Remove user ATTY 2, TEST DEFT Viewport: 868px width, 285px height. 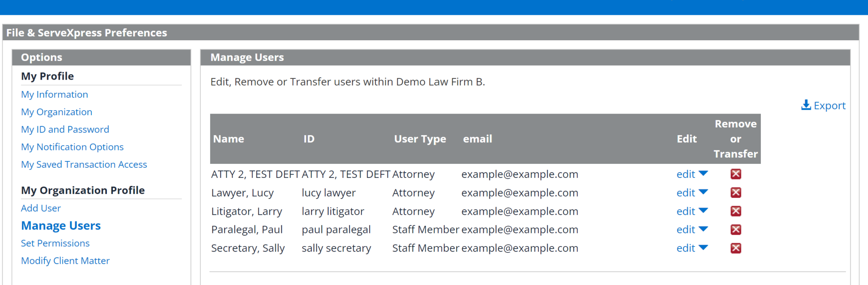736,174
